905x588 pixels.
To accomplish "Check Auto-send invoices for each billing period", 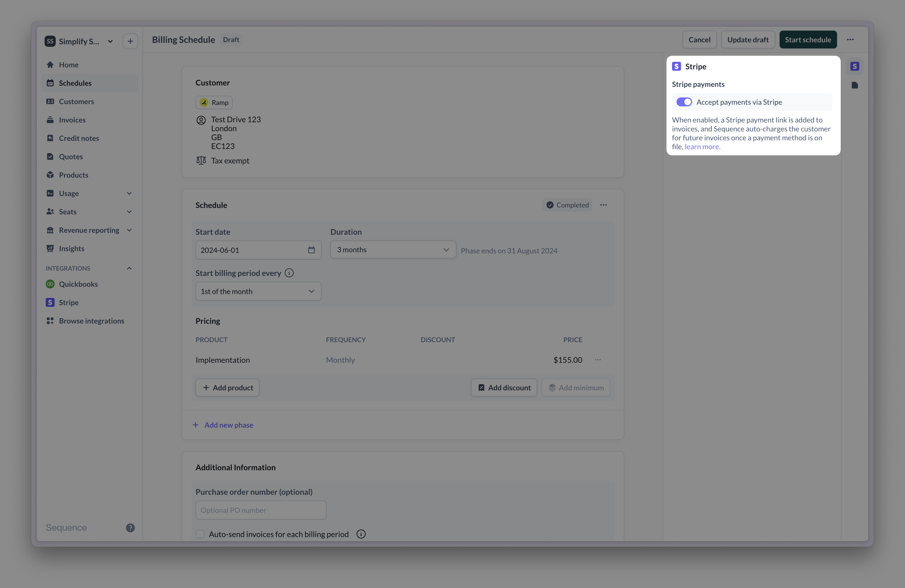I will [200, 534].
